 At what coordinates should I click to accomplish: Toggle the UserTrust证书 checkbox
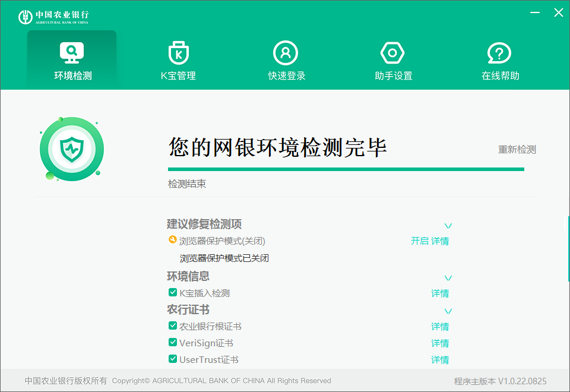[x=173, y=359]
